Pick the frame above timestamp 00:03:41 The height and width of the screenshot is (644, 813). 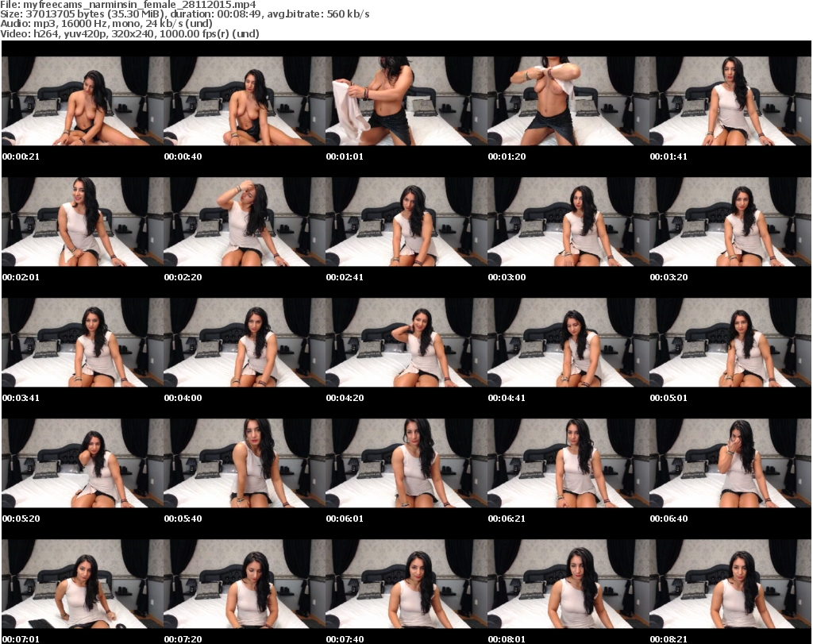pyautogui.click(x=83, y=343)
